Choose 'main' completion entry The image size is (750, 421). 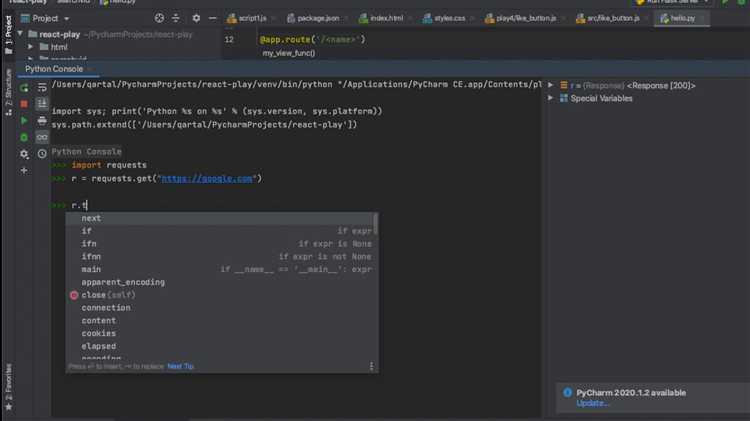point(221,269)
